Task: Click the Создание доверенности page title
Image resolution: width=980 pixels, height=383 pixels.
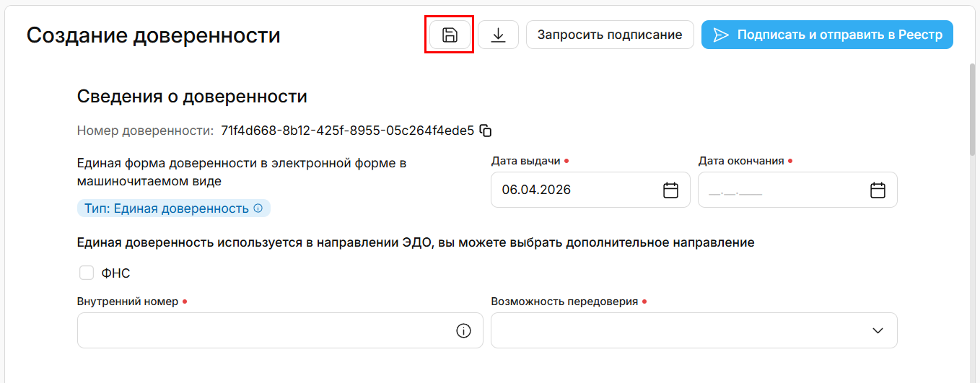Action: [154, 35]
